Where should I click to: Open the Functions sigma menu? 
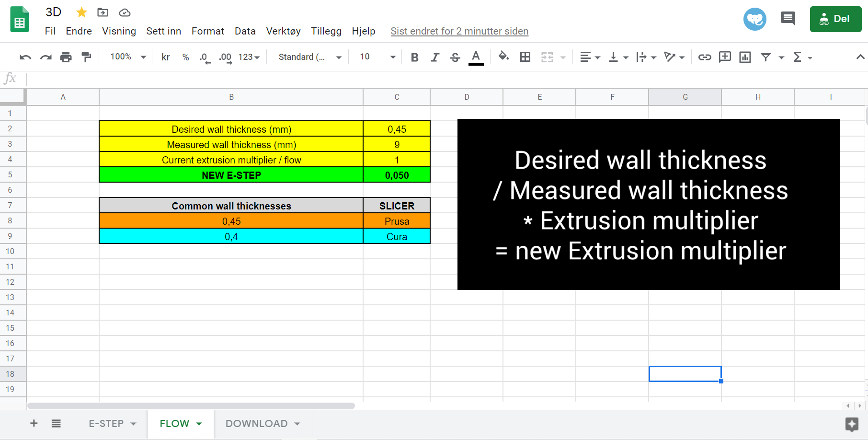[x=803, y=57]
